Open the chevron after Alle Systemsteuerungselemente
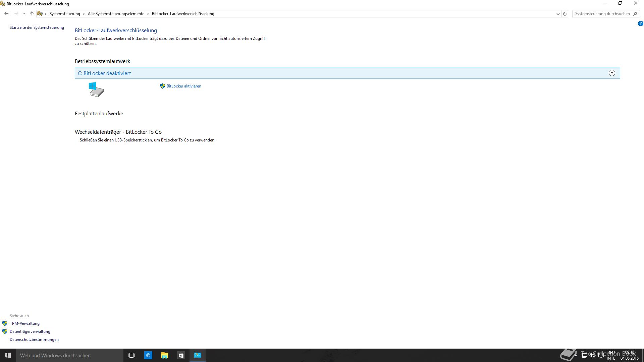Screen dimensions: 644x362 click(148, 14)
